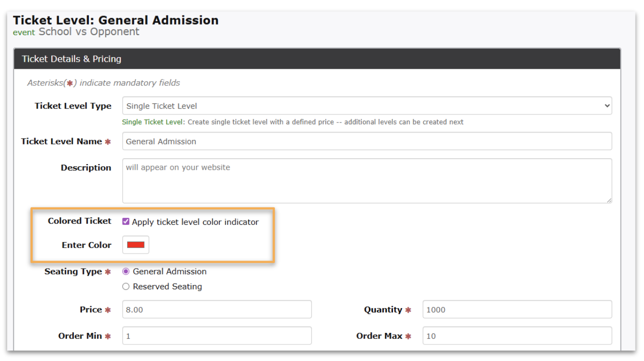Grab the Description box resize handle

tap(609, 200)
